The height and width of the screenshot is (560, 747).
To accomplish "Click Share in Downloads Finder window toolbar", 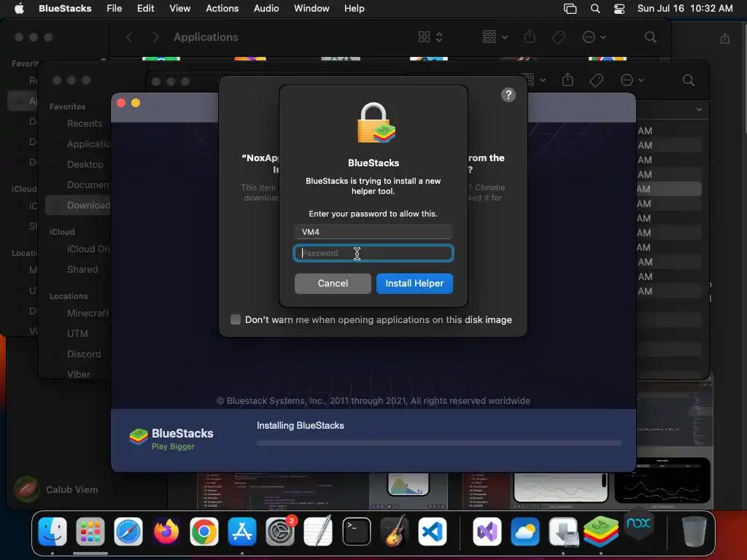I will [x=568, y=79].
